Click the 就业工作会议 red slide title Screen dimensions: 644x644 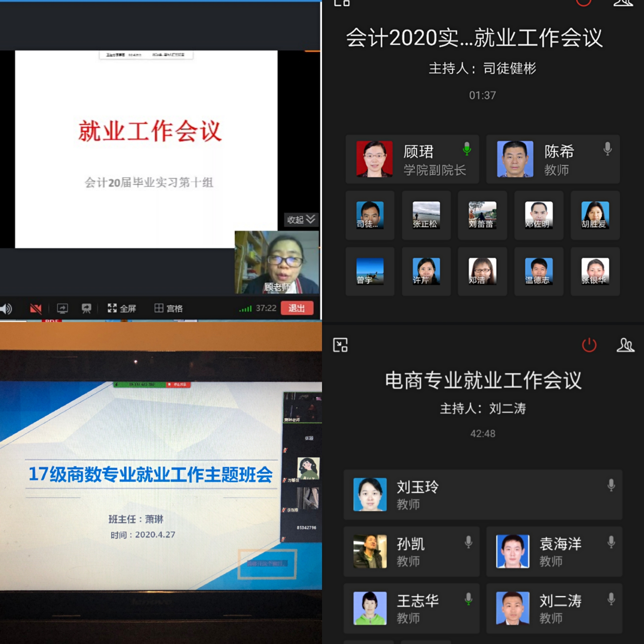tap(150, 131)
